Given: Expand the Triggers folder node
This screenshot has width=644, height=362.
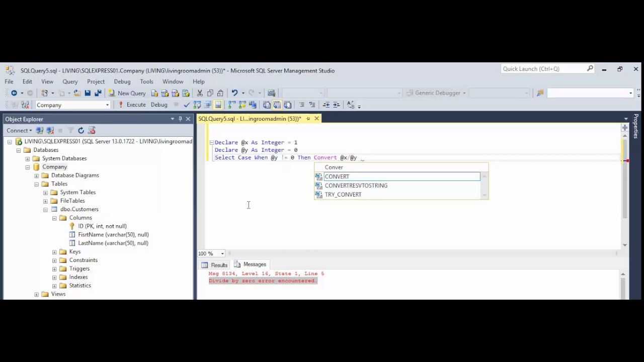Looking at the screenshot, I should pyautogui.click(x=55, y=268).
